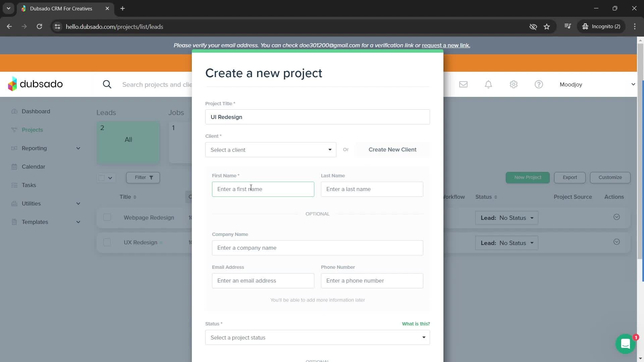
Task: Open the Select a project status dropdown
Action: [x=317, y=338]
